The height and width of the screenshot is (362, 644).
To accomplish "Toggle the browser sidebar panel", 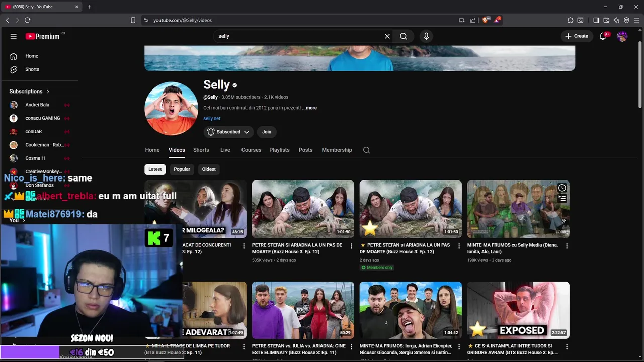I will pyautogui.click(x=596, y=20).
